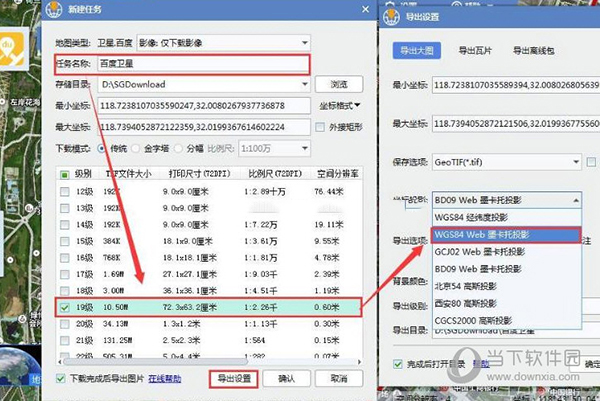
Task: Switch to the 导出大图 tab
Action: [417, 51]
